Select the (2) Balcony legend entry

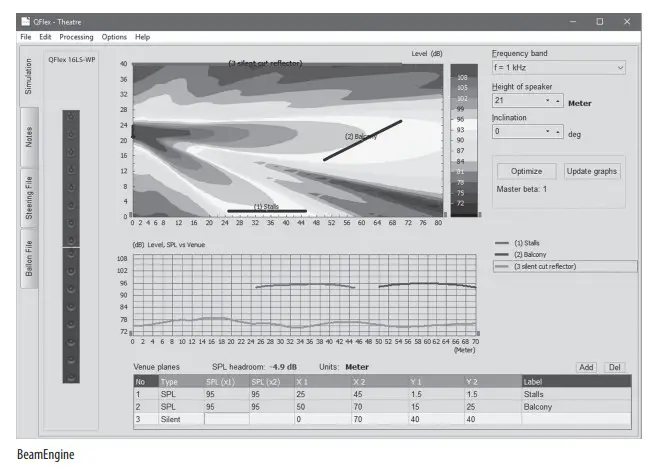(x=520, y=254)
